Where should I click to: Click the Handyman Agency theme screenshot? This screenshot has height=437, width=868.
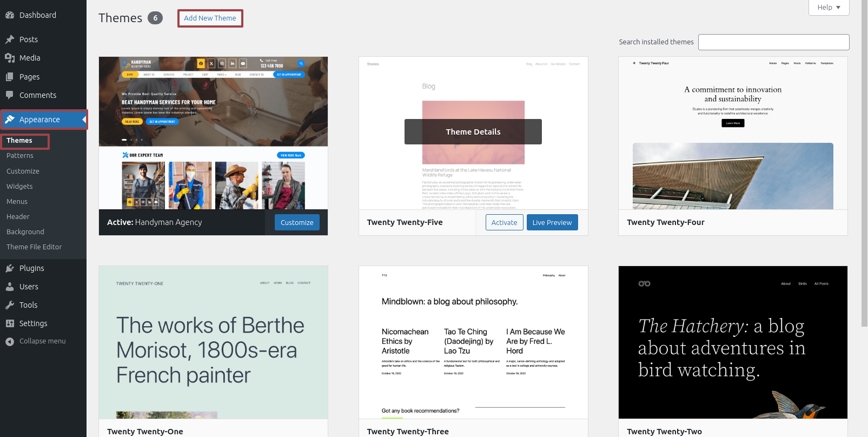[213, 133]
